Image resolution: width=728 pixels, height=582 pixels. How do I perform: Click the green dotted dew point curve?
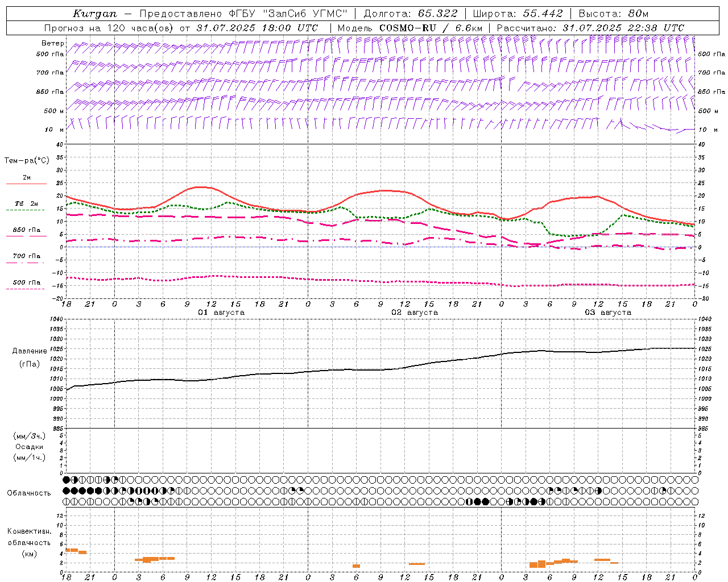click(x=380, y=217)
